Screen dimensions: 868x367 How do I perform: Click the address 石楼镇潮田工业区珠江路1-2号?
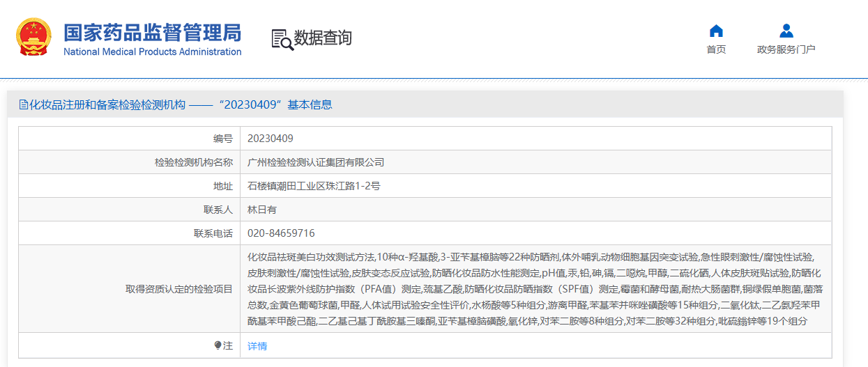click(314, 186)
